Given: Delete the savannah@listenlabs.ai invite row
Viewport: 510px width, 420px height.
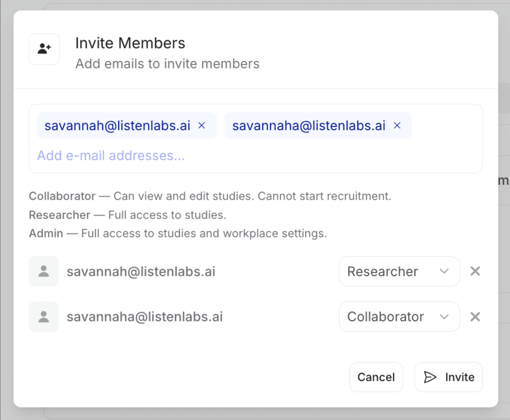Looking at the screenshot, I should pos(475,271).
